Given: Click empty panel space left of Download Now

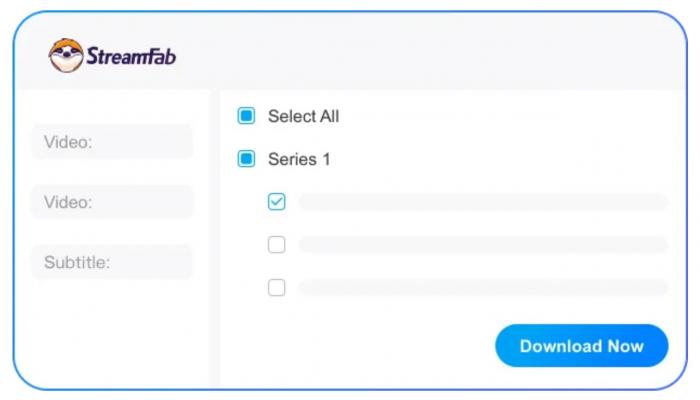Looking at the screenshot, I should click(357, 346).
